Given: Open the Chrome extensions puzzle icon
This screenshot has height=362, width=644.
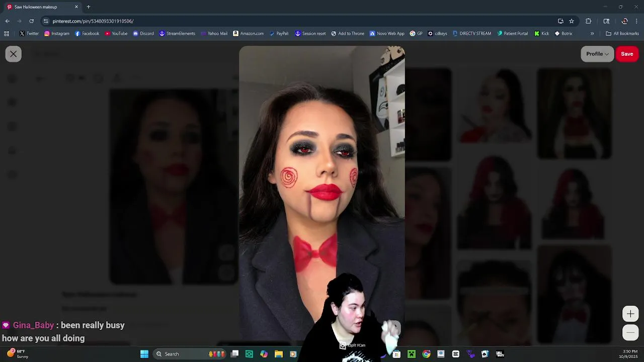Looking at the screenshot, I should pyautogui.click(x=589, y=21).
